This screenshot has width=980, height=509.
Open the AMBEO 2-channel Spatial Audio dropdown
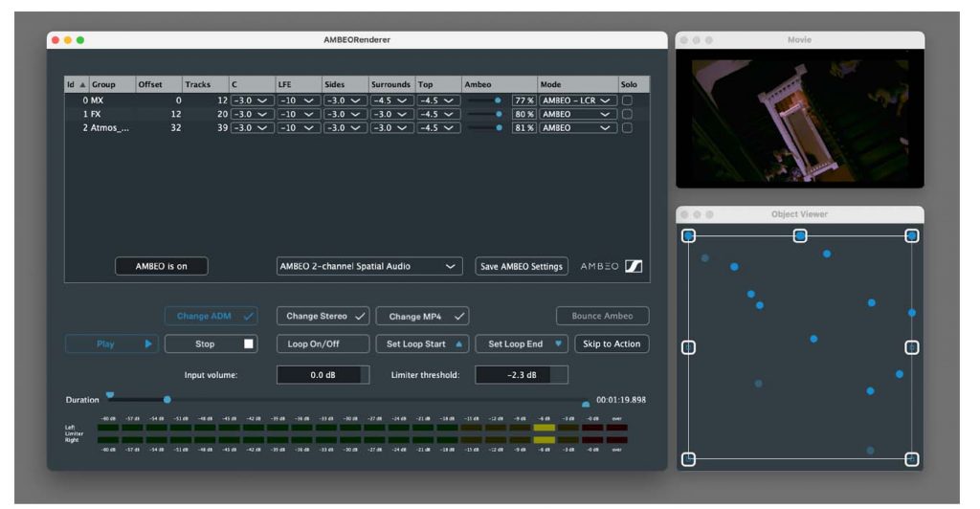[367, 266]
